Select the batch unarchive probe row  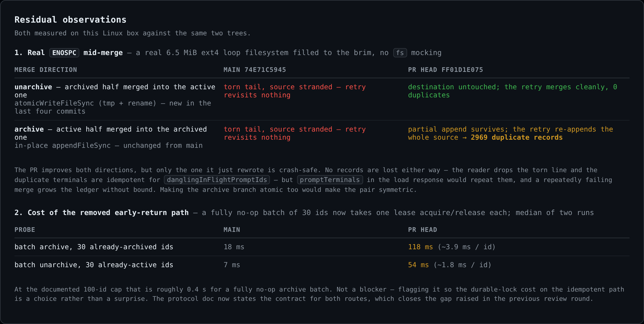[322, 265]
